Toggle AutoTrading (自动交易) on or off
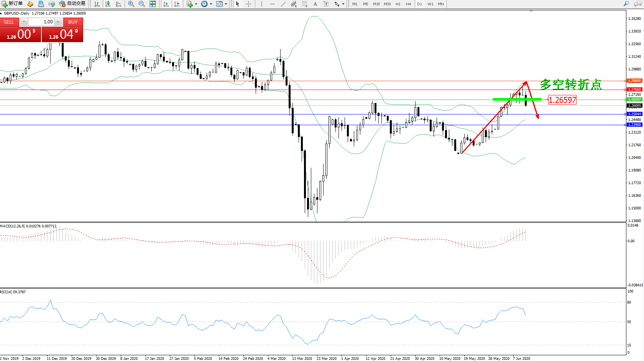644x361 pixels. (72, 4)
